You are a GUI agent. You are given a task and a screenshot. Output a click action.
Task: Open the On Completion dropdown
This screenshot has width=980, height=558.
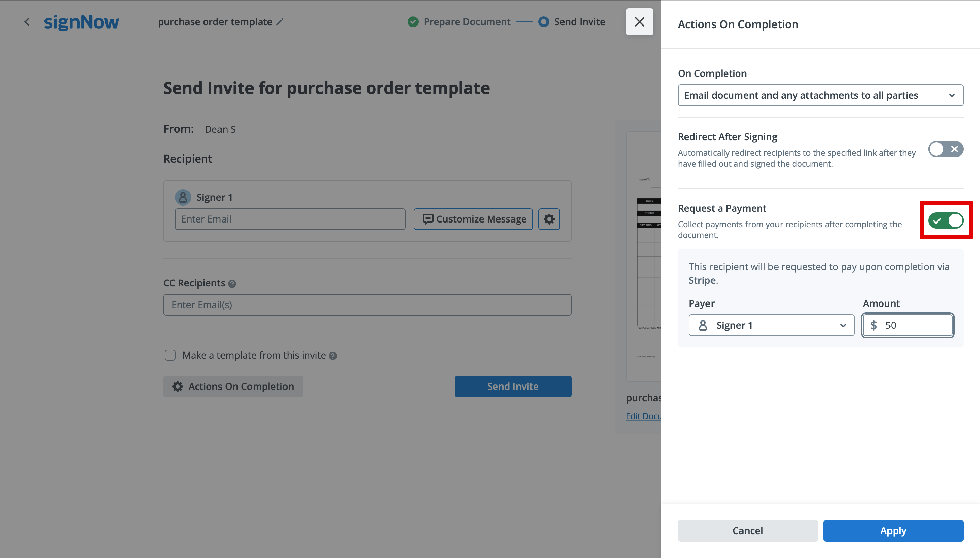tap(820, 95)
